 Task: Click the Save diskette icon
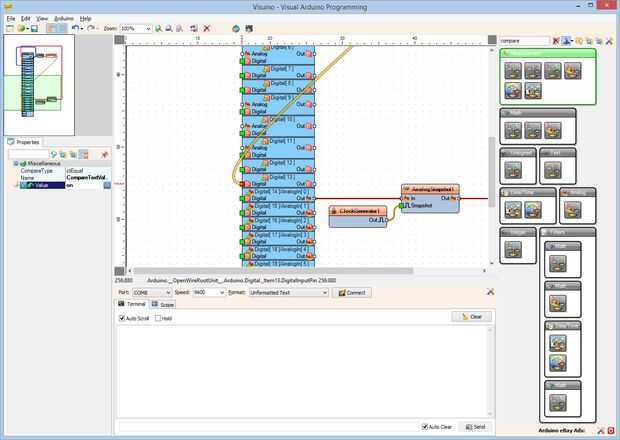click(x=34, y=28)
